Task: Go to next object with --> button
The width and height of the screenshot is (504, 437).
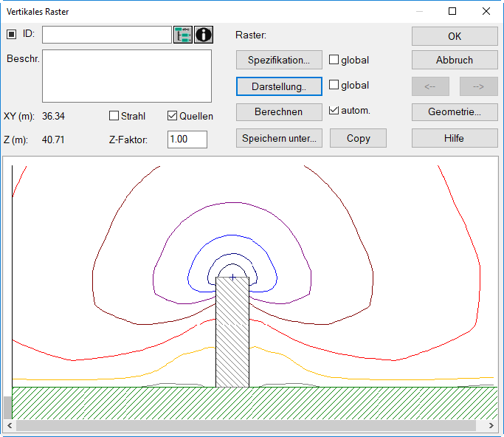Action: pos(479,86)
